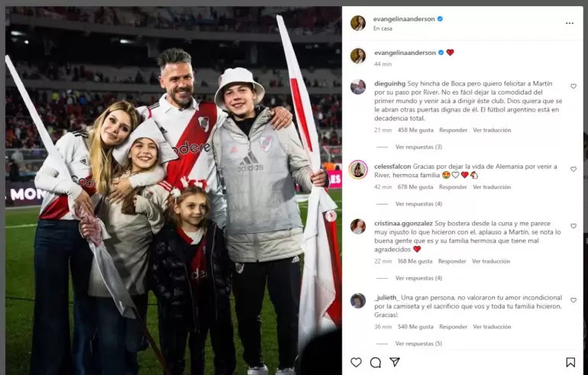This screenshot has height=375, width=588.
Task: Save post with bookmark icon
Action: point(570,362)
